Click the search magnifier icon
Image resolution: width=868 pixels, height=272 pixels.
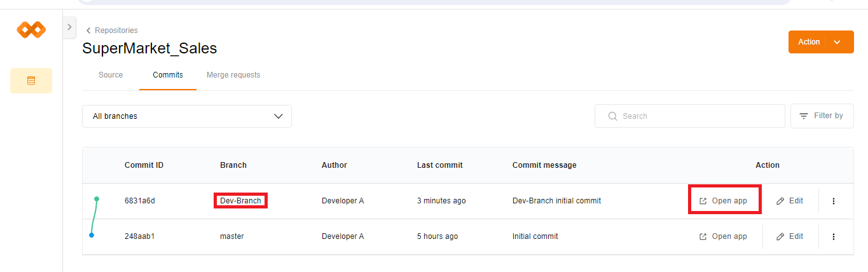point(612,116)
